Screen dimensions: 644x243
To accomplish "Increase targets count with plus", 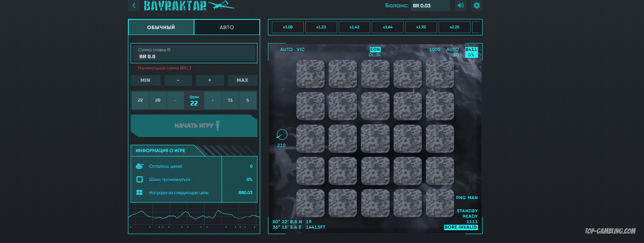I will tap(213, 100).
